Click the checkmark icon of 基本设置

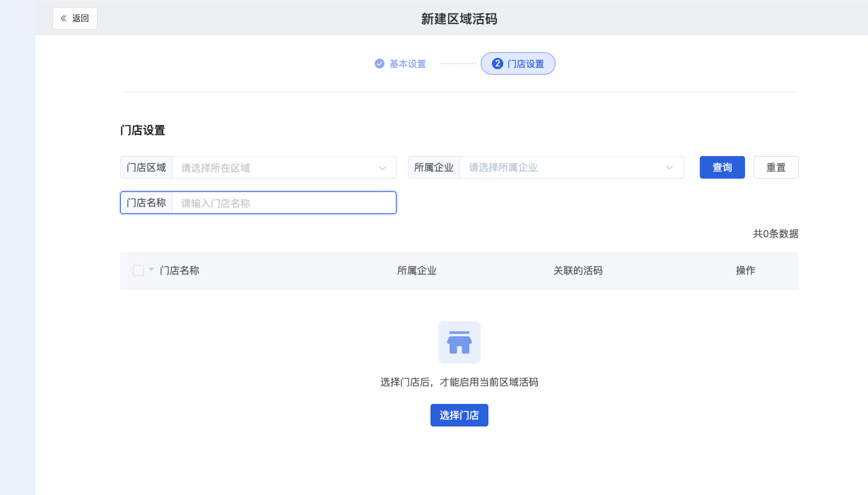click(380, 64)
